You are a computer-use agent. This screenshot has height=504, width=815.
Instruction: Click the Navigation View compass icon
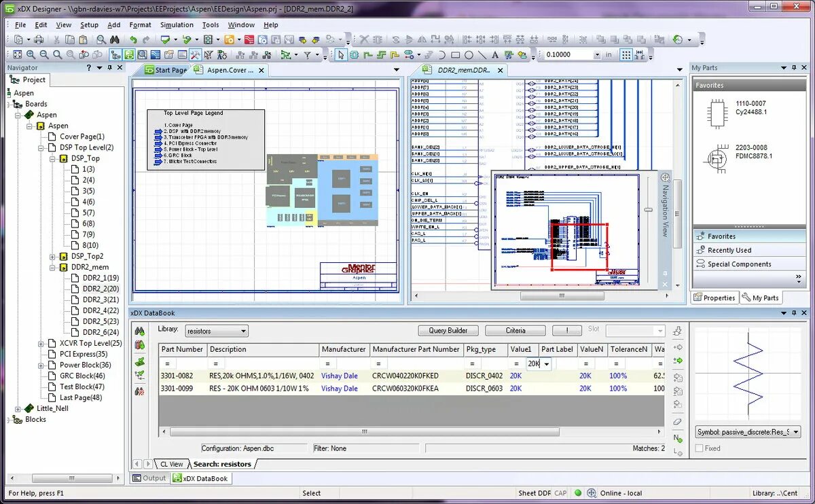[x=665, y=177]
